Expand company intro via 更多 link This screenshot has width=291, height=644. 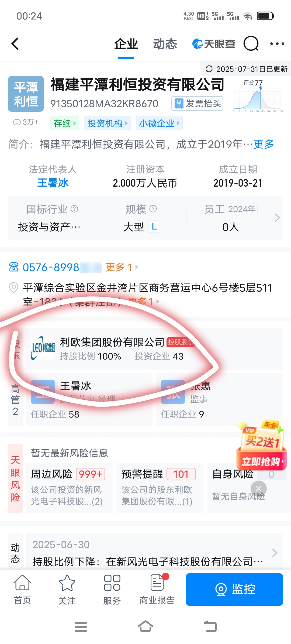tap(264, 144)
